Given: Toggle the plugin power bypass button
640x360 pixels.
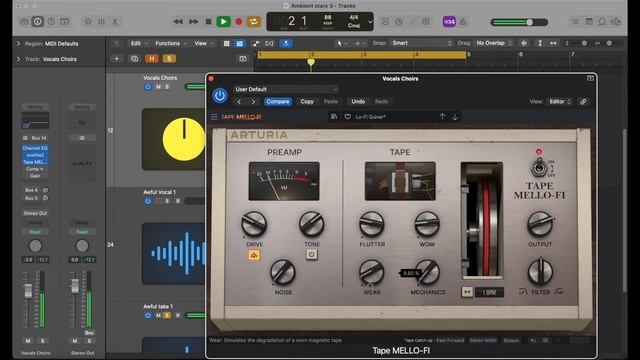Looking at the screenshot, I should 220,96.
